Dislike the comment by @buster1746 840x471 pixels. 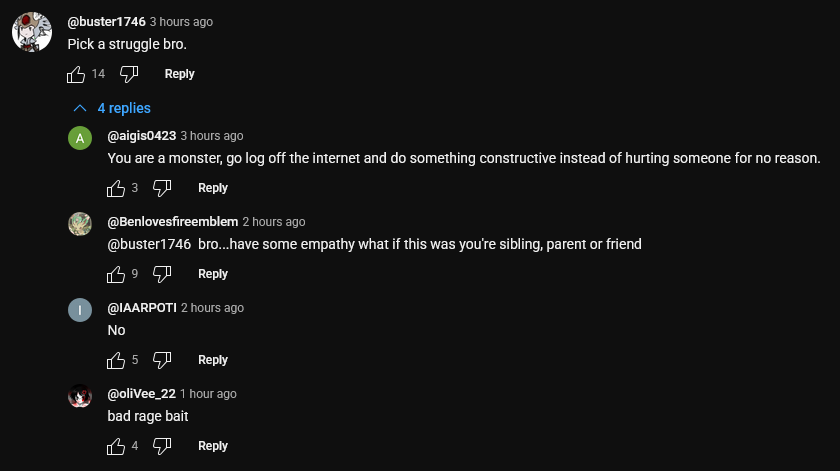(x=129, y=74)
